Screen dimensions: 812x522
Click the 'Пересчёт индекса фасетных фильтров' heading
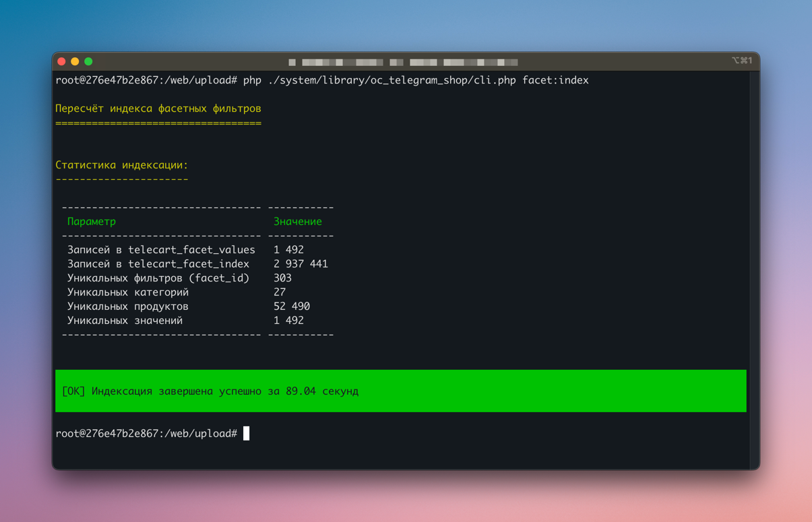point(158,108)
